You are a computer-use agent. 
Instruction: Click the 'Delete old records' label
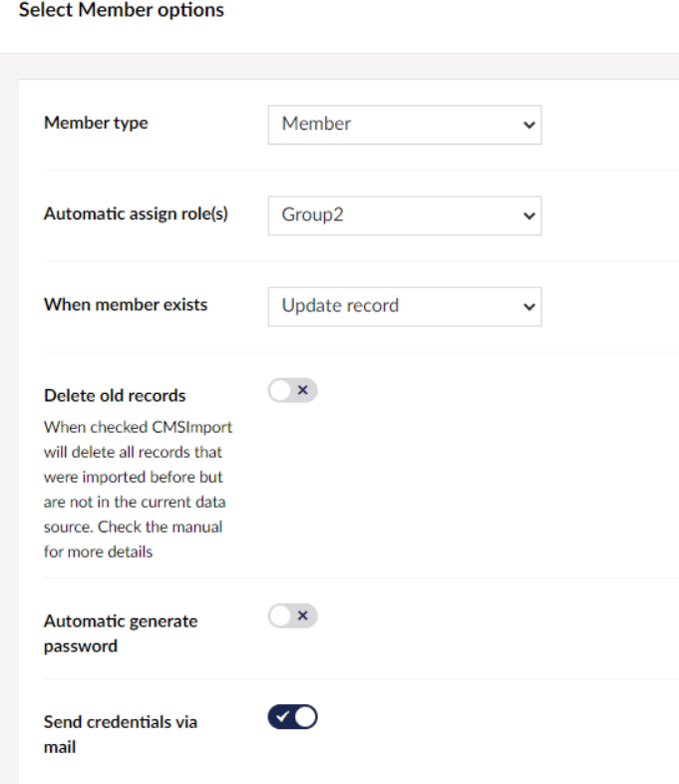[x=115, y=396]
